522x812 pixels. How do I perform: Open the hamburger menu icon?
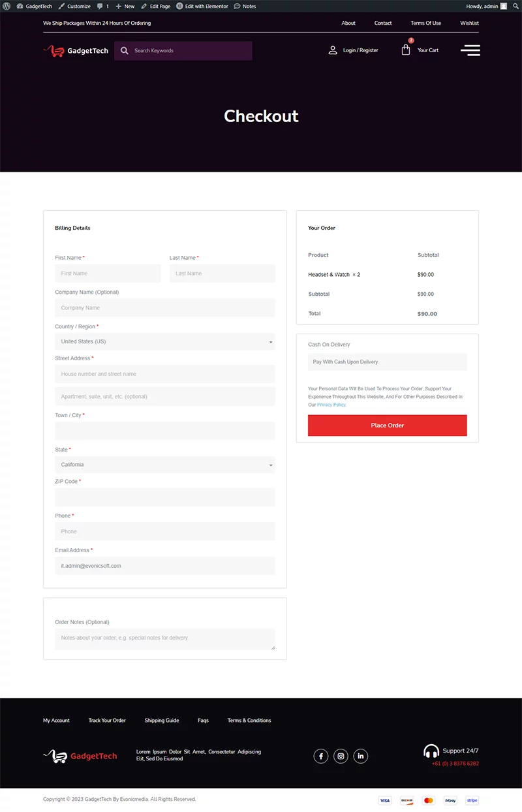[x=470, y=50]
